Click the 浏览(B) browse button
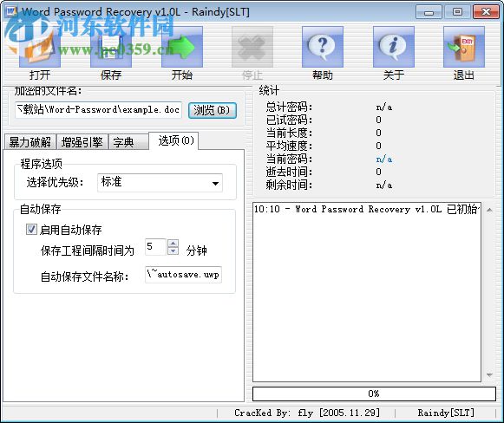This screenshot has height=423, width=504. click(213, 110)
